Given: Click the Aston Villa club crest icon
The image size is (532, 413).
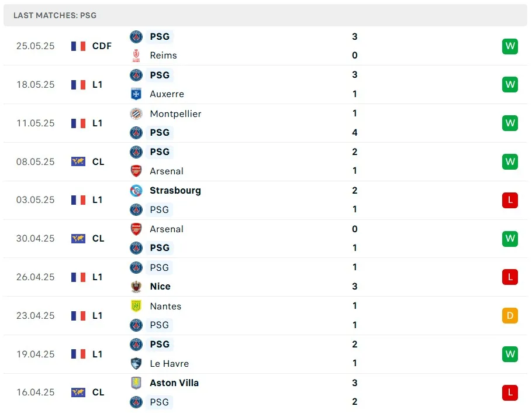Looking at the screenshot, I should tap(136, 383).
